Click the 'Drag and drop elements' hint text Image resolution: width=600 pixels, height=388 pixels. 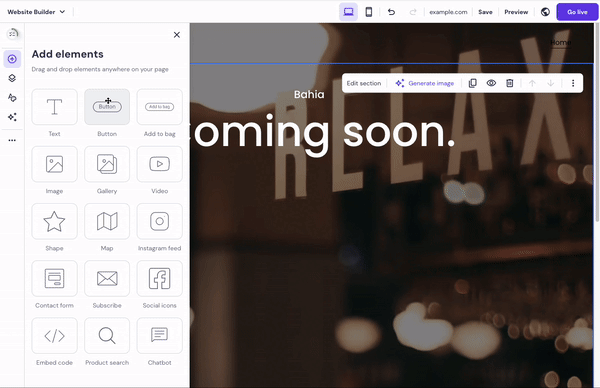(100, 69)
